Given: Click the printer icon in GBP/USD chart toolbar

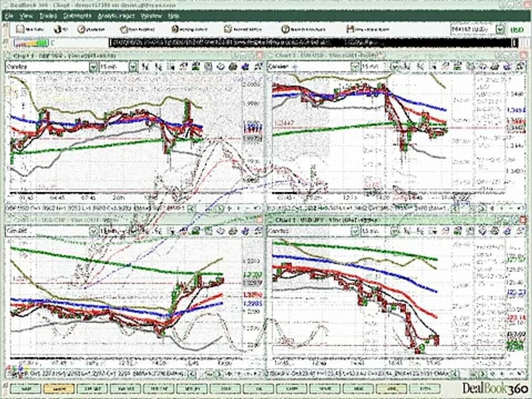Looking at the screenshot, I should [x=233, y=67].
